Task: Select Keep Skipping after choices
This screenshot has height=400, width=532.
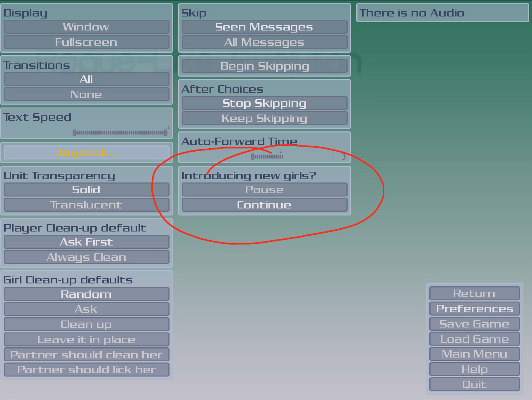Action: tap(264, 118)
